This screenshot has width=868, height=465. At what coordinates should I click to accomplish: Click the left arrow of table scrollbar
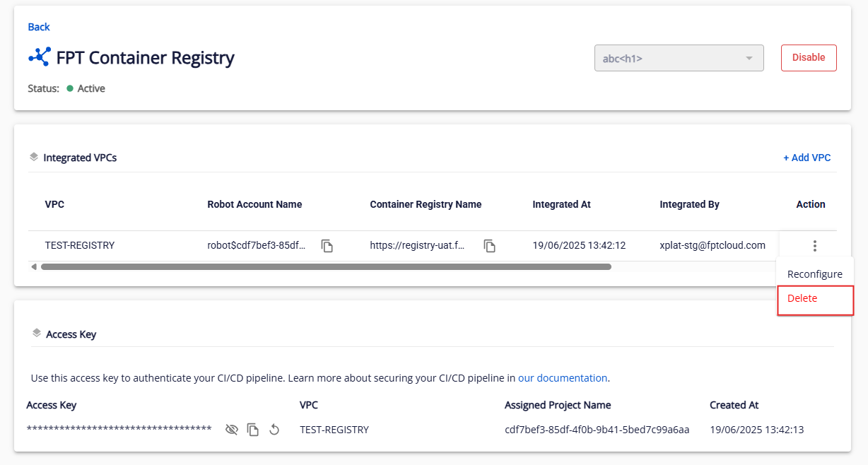click(x=33, y=267)
